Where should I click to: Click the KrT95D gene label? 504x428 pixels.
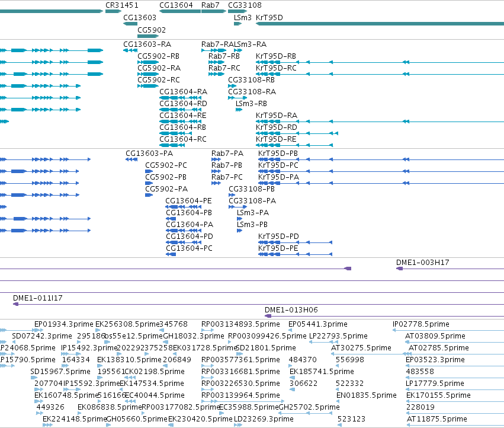tap(269, 17)
